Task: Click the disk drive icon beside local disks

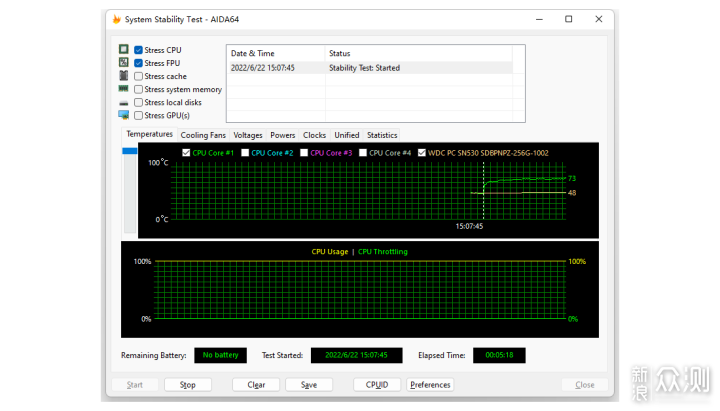Action: (124, 103)
